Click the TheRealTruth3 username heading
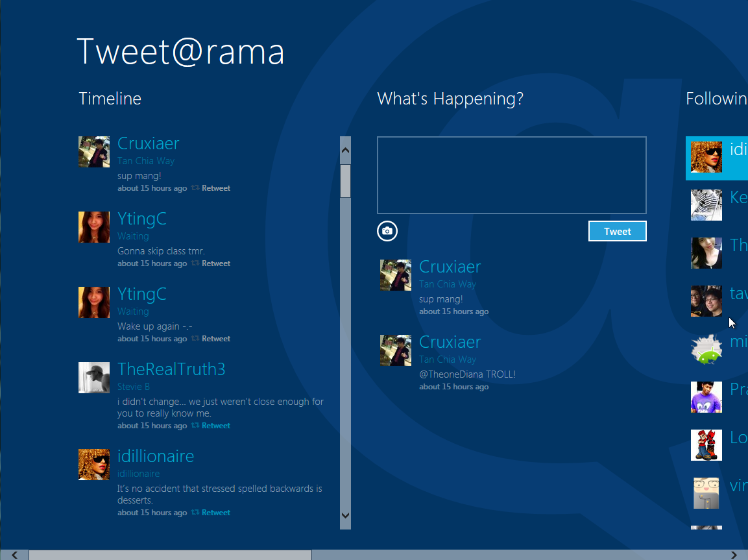This screenshot has width=748, height=560. (x=171, y=370)
